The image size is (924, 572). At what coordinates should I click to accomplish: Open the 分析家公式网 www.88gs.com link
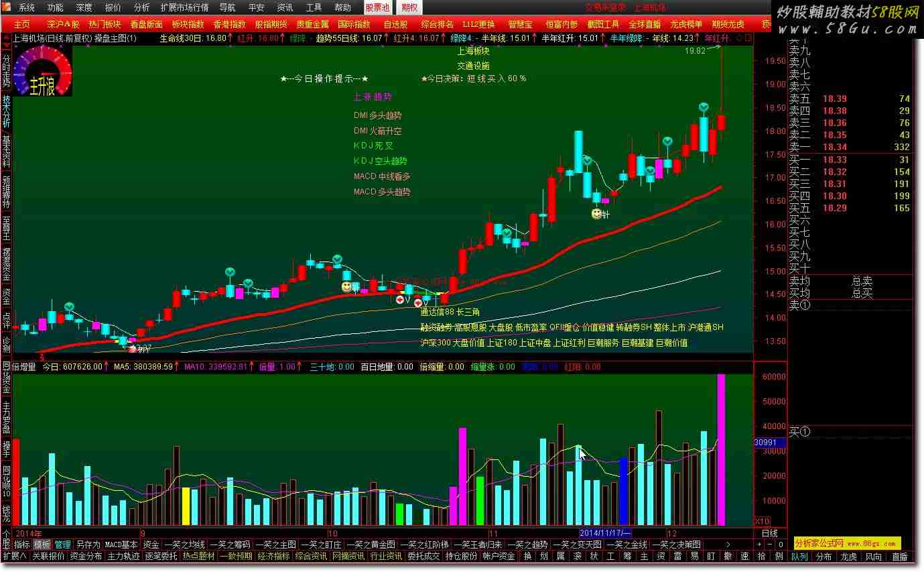click(x=847, y=543)
